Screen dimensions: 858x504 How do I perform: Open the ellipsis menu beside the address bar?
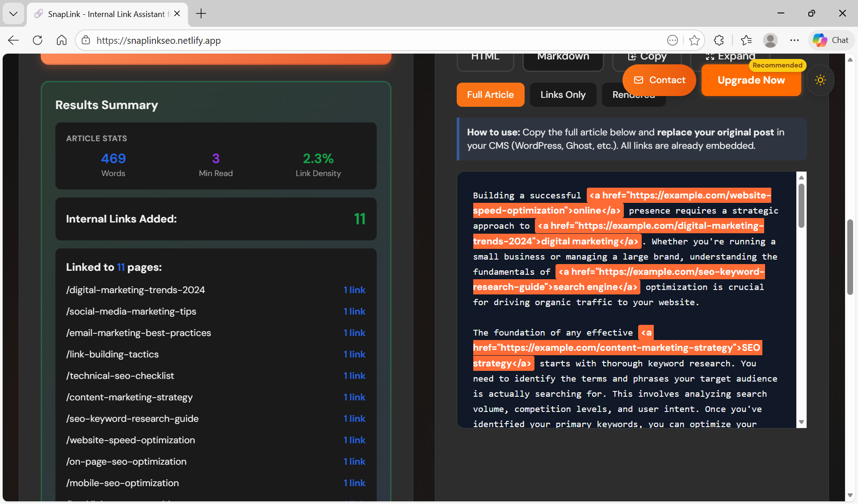tap(673, 40)
